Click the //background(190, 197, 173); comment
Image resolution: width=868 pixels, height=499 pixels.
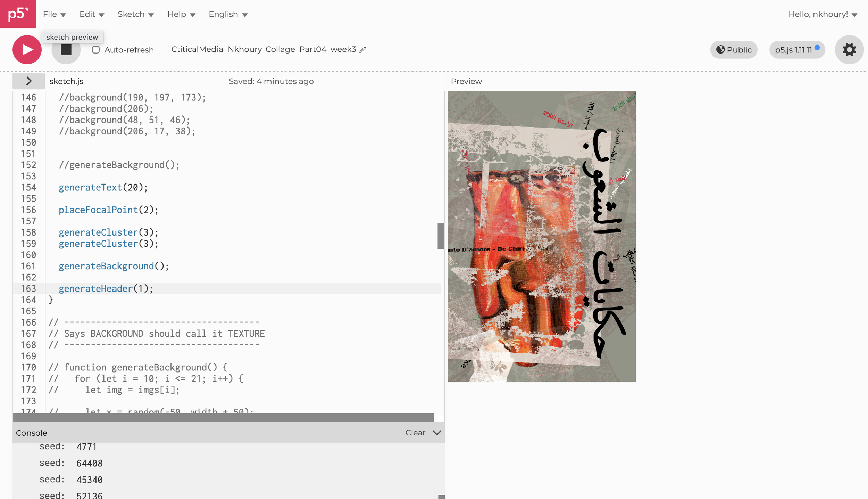[132, 97]
